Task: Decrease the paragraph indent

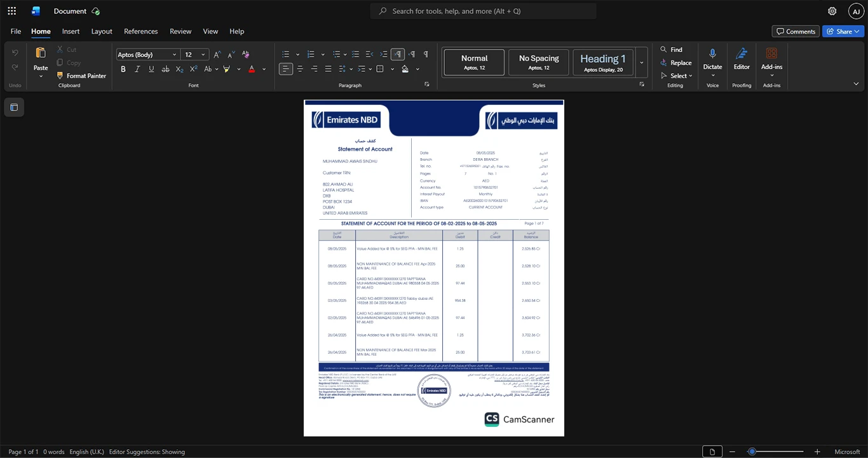Action: 370,55
